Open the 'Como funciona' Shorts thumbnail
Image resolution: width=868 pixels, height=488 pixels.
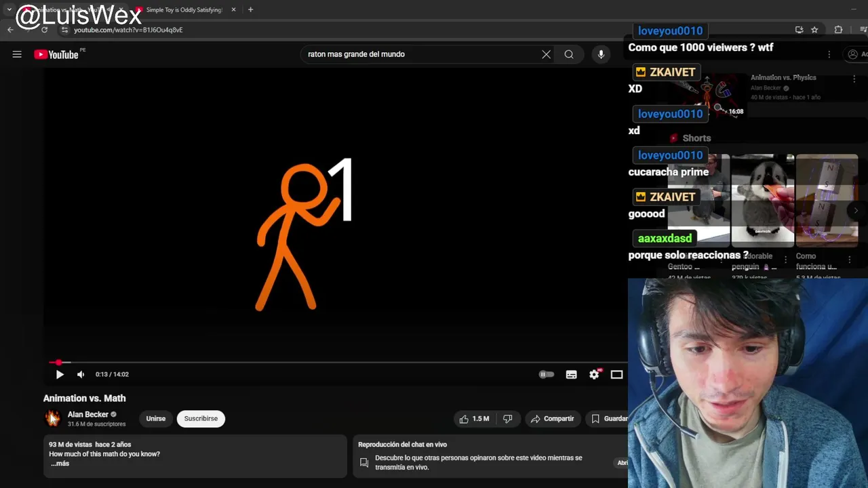pyautogui.click(x=827, y=200)
